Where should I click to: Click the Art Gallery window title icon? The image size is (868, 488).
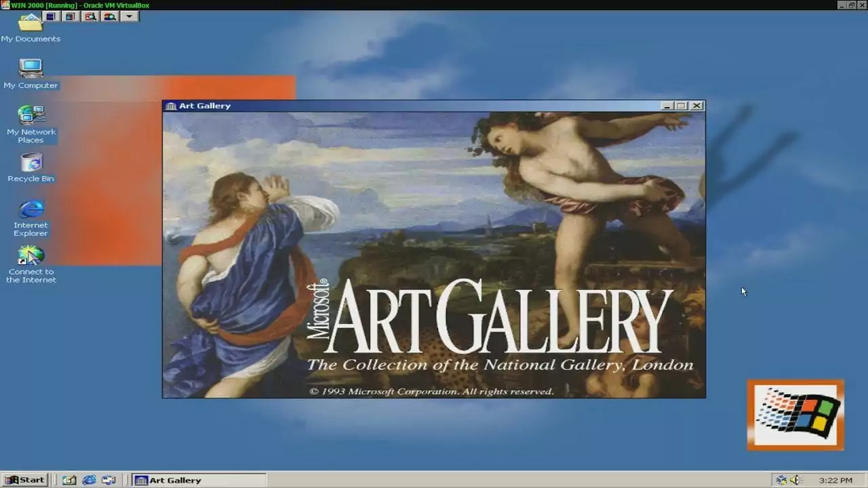point(171,106)
